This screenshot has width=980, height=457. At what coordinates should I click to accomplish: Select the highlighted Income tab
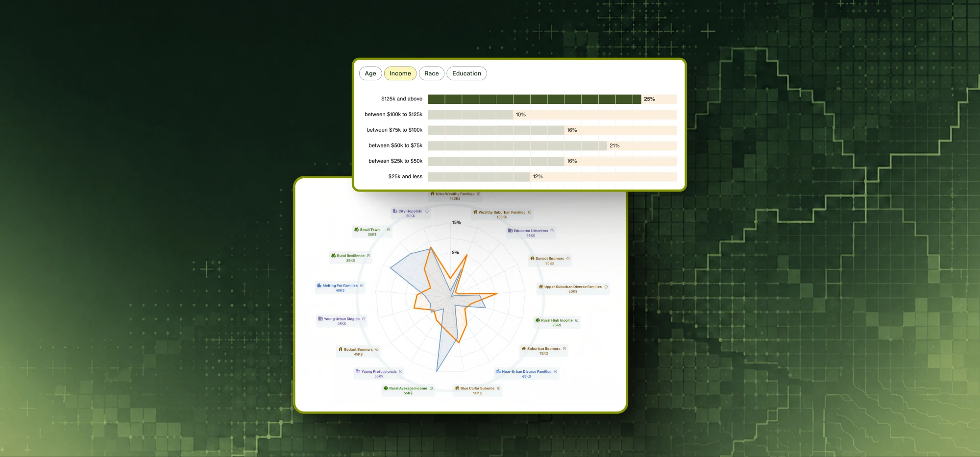coord(400,73)
